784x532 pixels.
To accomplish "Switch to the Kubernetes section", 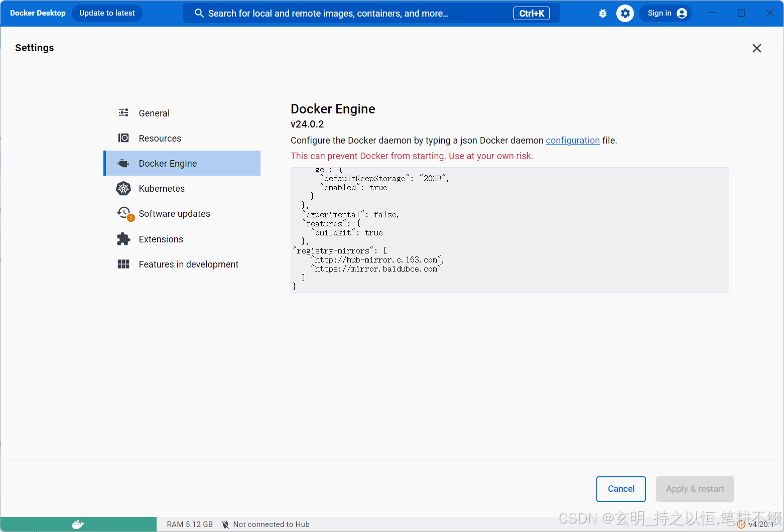I will coord(162,188).
